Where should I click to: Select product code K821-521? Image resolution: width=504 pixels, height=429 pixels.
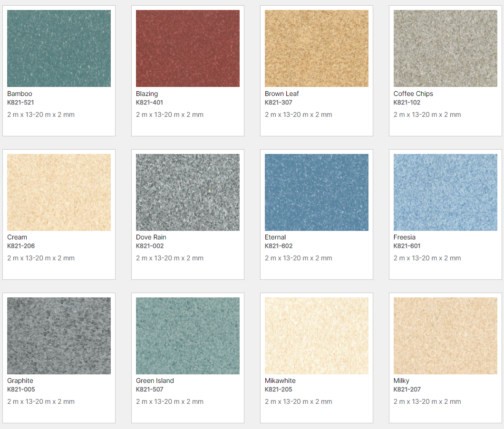point(20,103)
